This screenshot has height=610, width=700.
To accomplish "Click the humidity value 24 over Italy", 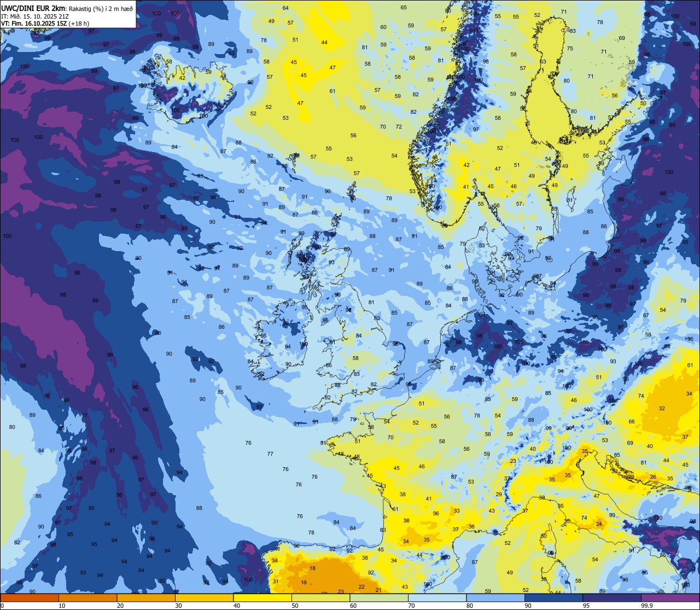I will point(599,524).
